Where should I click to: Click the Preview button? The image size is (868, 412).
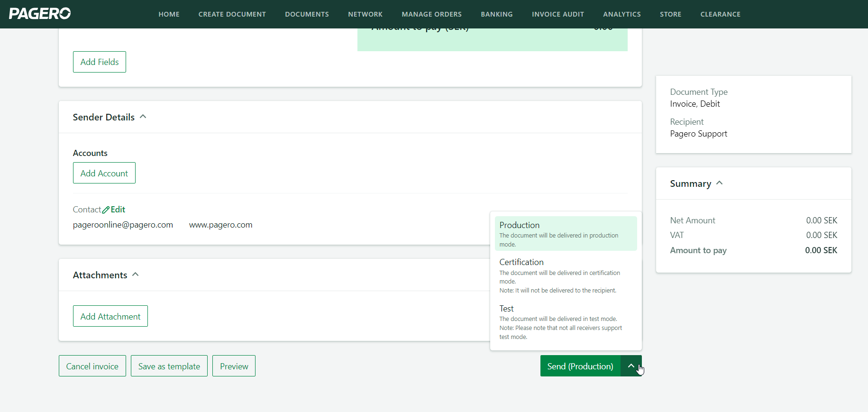click(x=234, y=366)
